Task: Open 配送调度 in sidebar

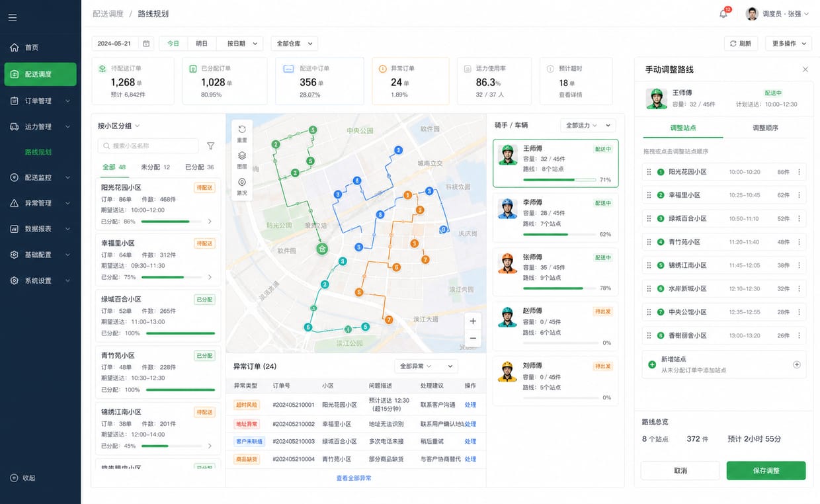Action: click(40, 74)
